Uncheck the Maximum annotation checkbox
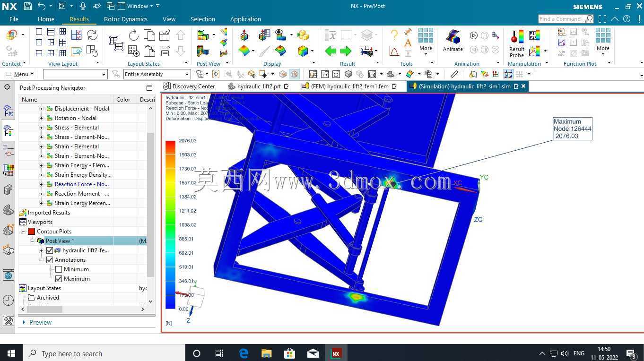This screenshot has height=361, width=644. pos(59,279)
